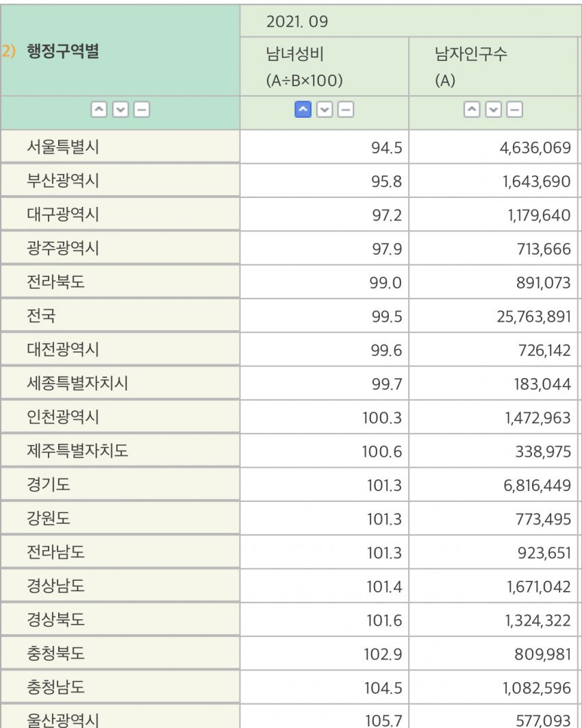Click sex ratio value 104.5 for 충청남도

point(383,688)
